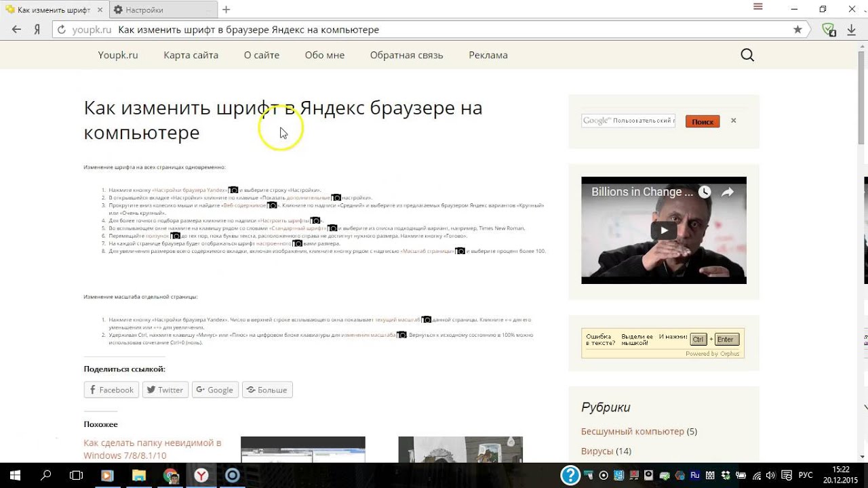
Task: Open the volume speaker tray icon
Action: [x=772, y=475]
